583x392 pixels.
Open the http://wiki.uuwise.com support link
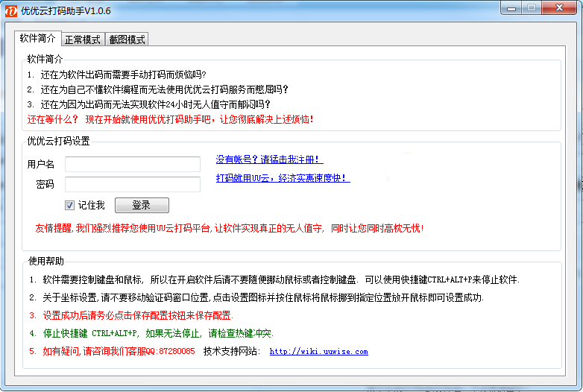pos(318,351)
